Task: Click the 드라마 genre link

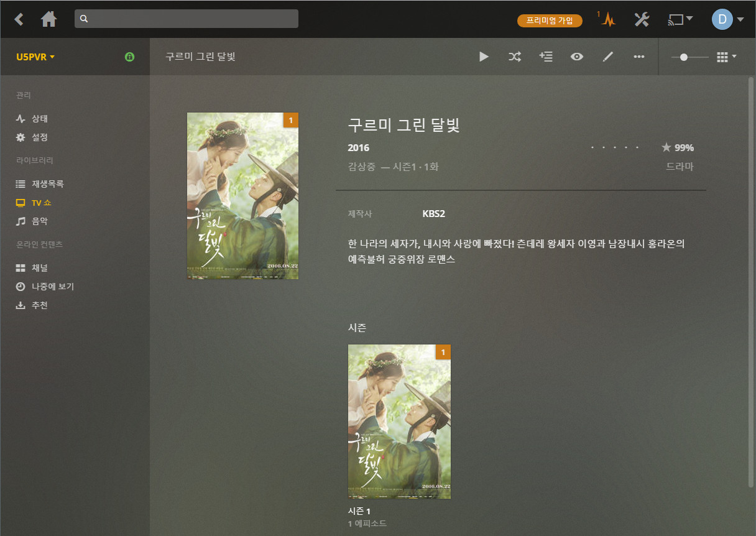Action: click(x=680, y=167)
